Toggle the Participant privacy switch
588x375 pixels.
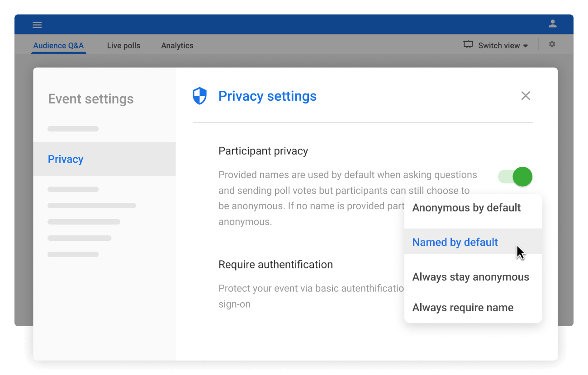tap(515, 177)
